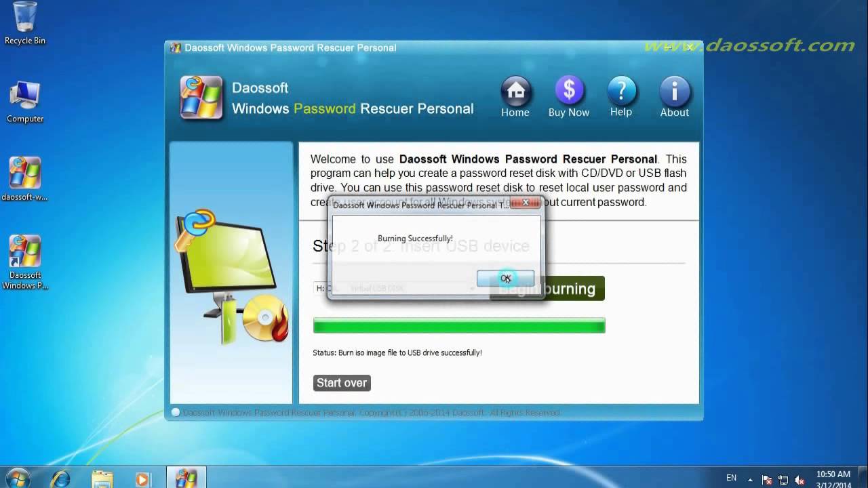Click the 'Step 2 of 2' heading

421,246
